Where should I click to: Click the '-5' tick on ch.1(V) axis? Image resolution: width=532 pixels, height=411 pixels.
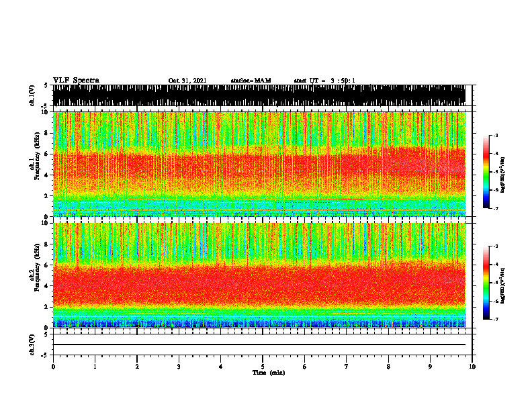(x=45, y=106)
